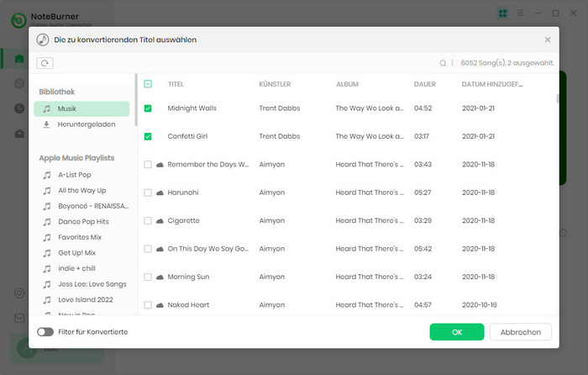Click the music note icon next to Musik
Viewport: 588px width, 375px height.
[x=46, y=108]
